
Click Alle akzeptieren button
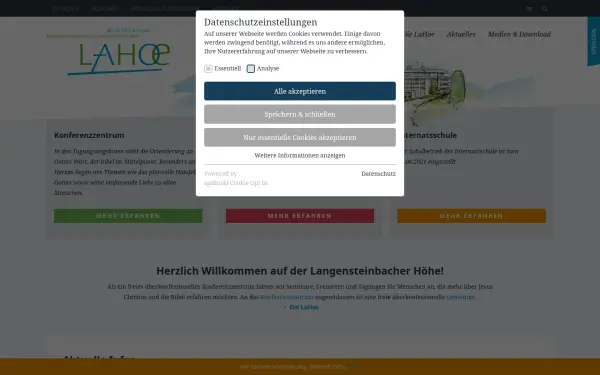[300, 91]
